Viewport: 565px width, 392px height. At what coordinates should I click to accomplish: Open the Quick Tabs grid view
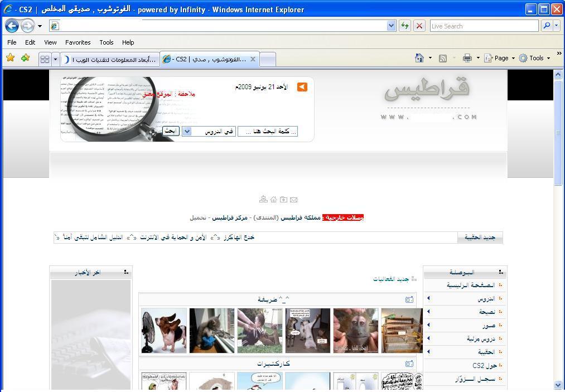[x=45, y=59]
